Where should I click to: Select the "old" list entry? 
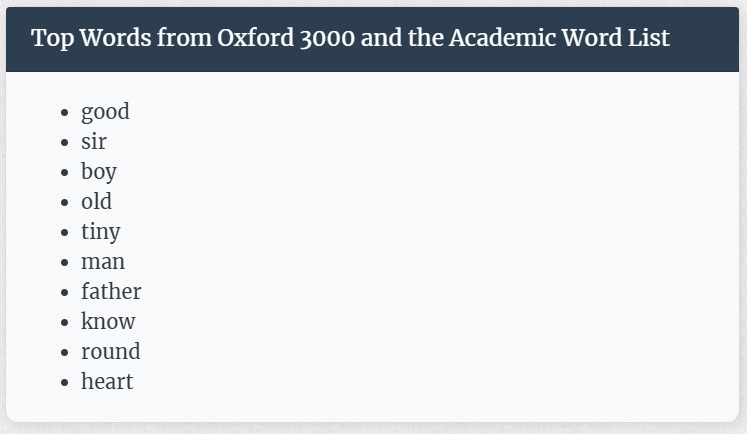pyautogui.click(x=96, y=202)
